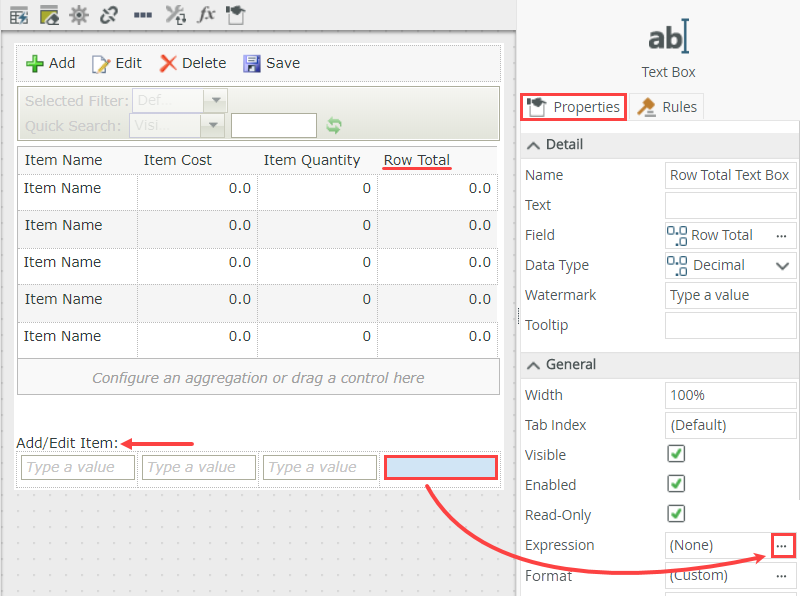Image resolution: width=800 pixels, height=596 pixels.
Task: Open the view settings gear icon
Action: [x=77, y=15]
